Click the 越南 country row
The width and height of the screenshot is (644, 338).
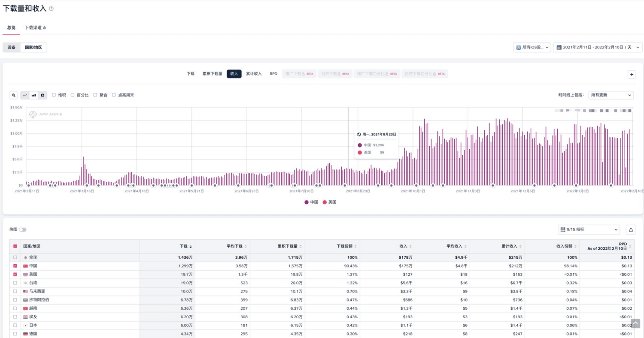pyautogui.click(x=322, y=308)
